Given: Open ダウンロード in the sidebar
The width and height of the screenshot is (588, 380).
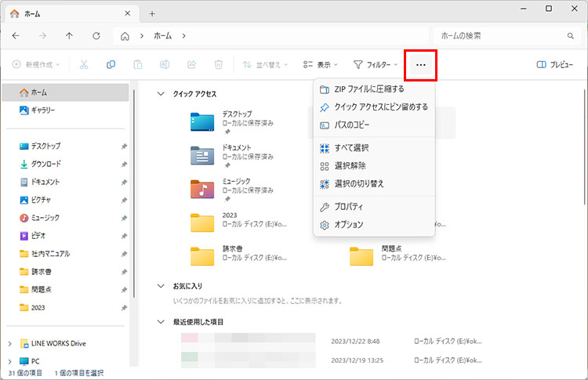Looking at the screenshot, I should [45, 164].
